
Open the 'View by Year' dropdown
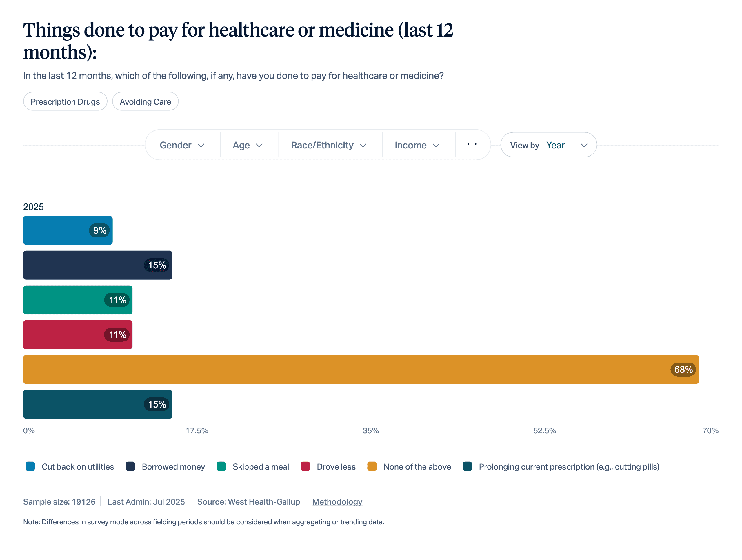pos(548,145)
